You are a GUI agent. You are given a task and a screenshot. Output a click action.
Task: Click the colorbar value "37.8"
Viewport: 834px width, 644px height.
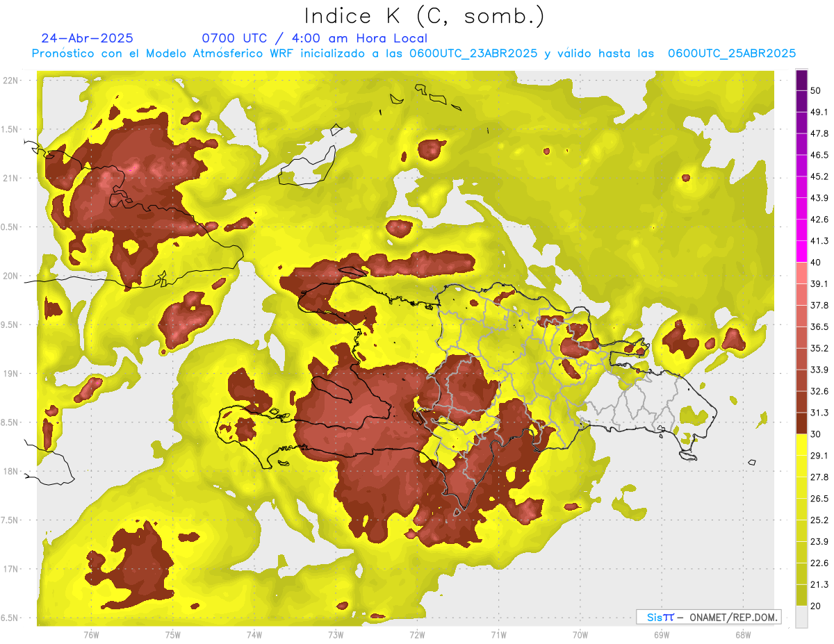(819, 305)
